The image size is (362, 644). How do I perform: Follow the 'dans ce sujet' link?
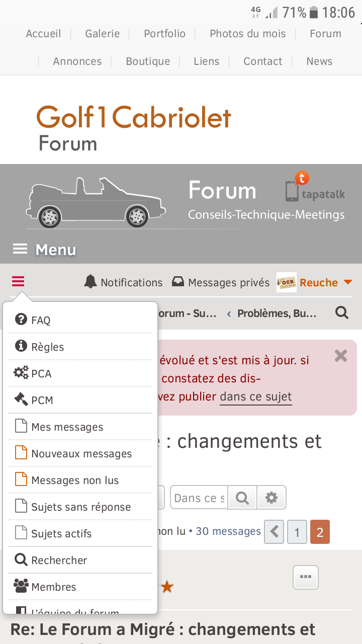[x=256, y=396]
